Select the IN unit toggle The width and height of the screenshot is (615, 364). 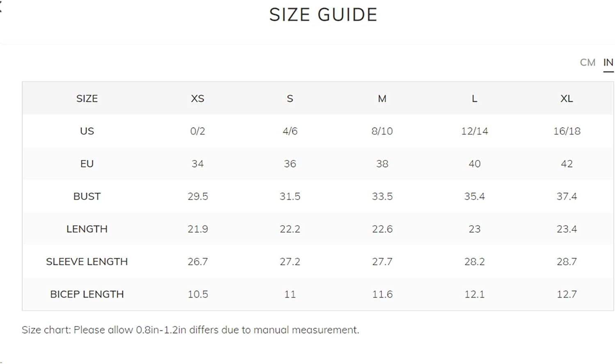pos(608,63)
